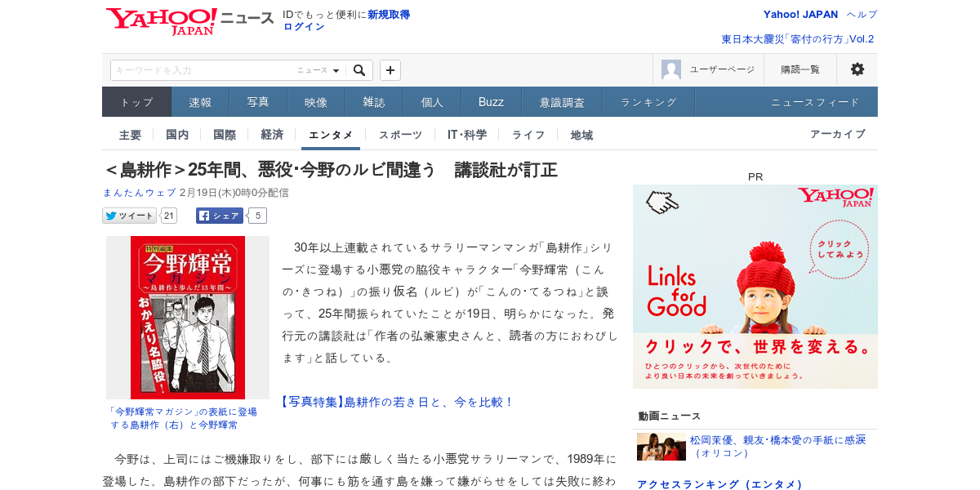Click the tweet count 21
This screenshot has height=490, width=980.
coord(168,216)
